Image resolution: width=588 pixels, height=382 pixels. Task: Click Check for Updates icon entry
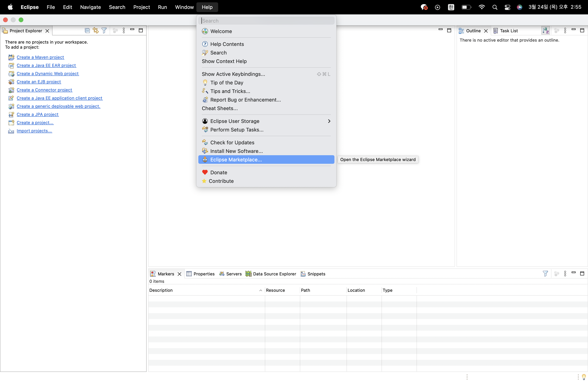232,142
